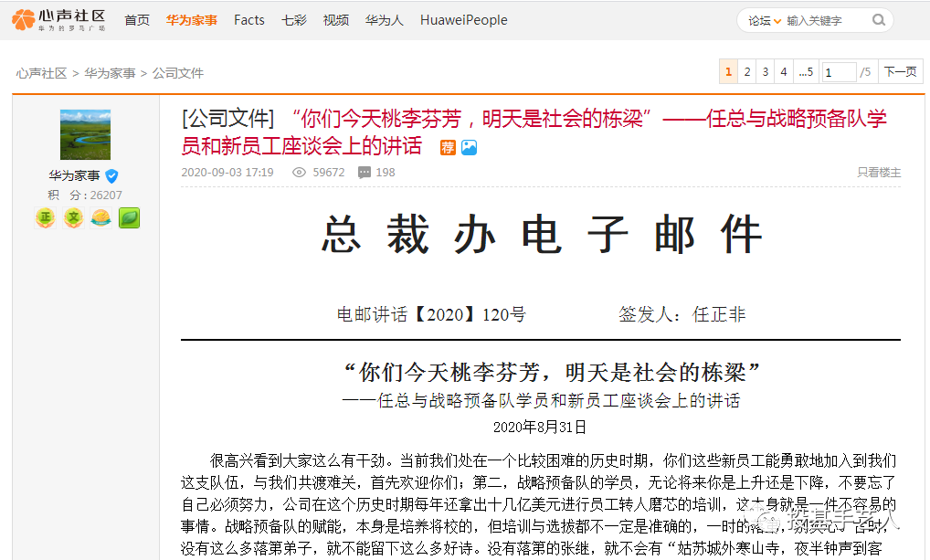930x560 pixels.
Task: Click the page number input box
Action: 839,72
